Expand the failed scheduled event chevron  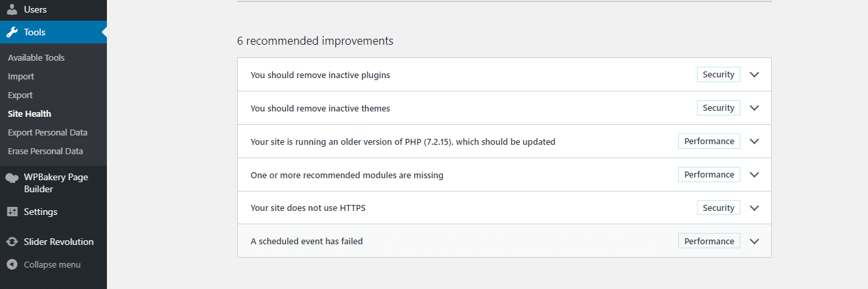tap(754, 242)
